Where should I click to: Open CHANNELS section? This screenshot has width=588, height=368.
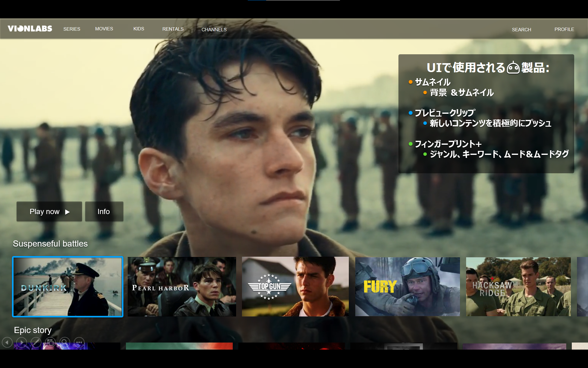214,29
